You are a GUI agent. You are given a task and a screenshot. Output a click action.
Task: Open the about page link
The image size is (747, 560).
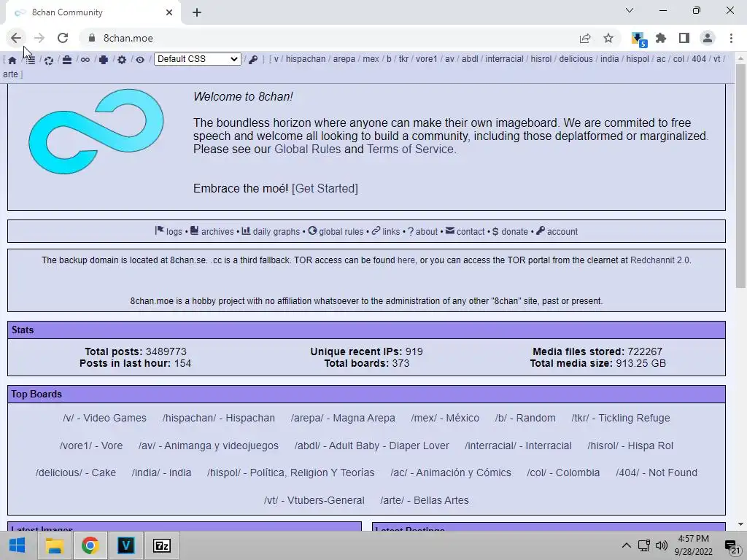click(422, 231)
